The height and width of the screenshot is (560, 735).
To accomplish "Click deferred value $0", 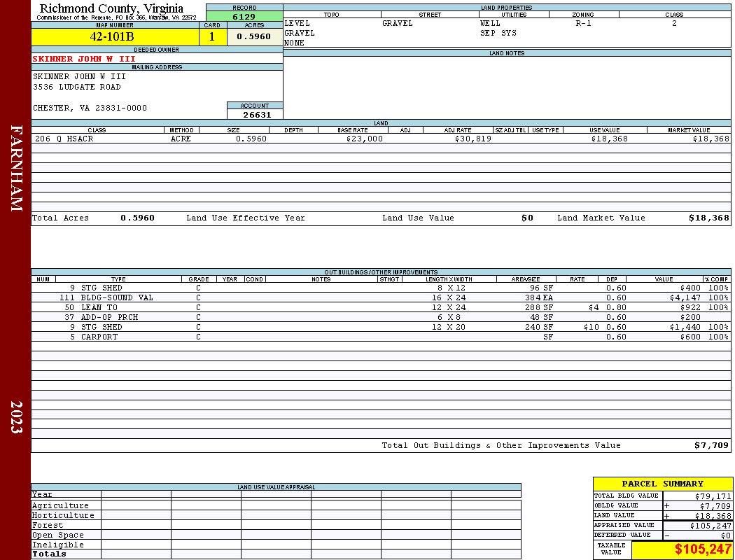I will point(726,535).
